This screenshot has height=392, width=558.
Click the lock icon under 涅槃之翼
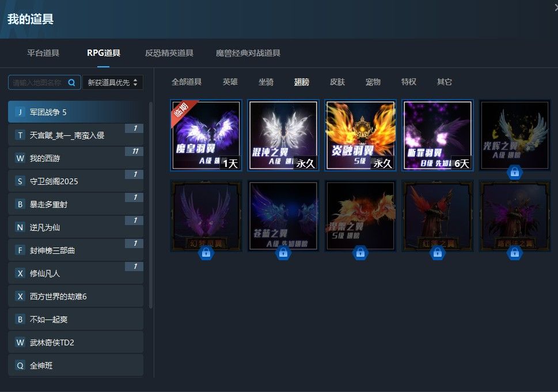360,253
